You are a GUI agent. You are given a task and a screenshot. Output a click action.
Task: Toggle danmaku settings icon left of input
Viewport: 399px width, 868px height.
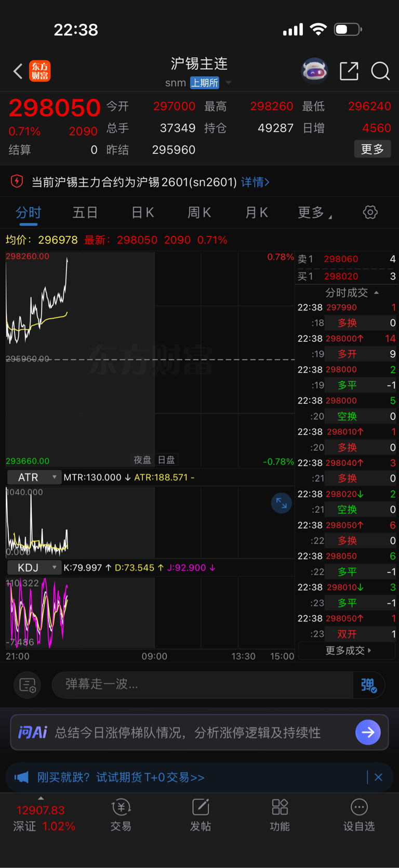27,685
